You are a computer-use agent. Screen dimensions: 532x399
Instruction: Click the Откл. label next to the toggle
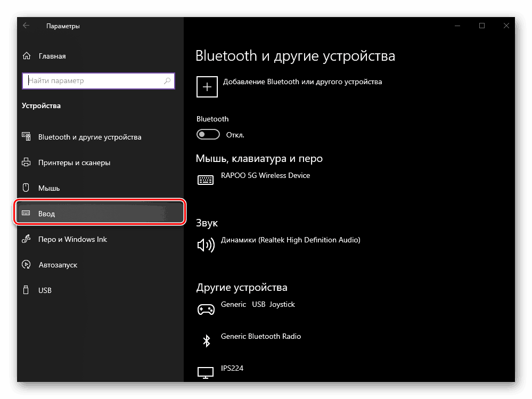coord(235,135)
